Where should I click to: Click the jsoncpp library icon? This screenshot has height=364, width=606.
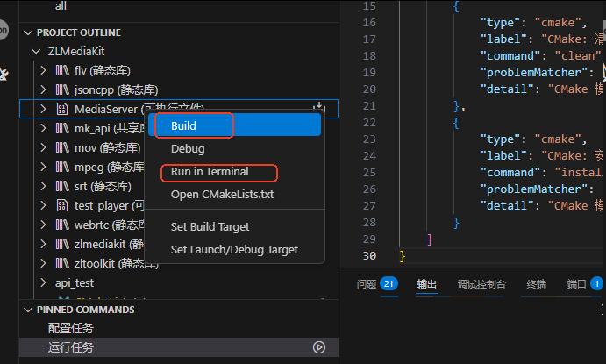(62, 89)
